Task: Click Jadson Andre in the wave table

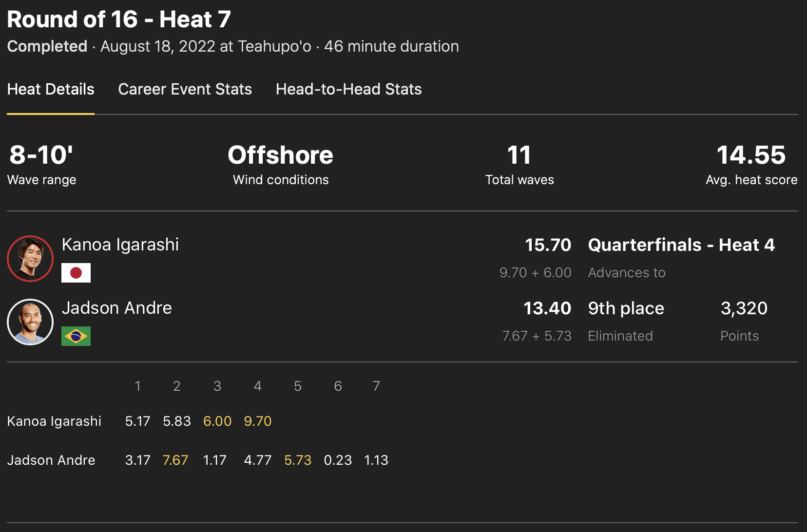Action: click(51, 460)
